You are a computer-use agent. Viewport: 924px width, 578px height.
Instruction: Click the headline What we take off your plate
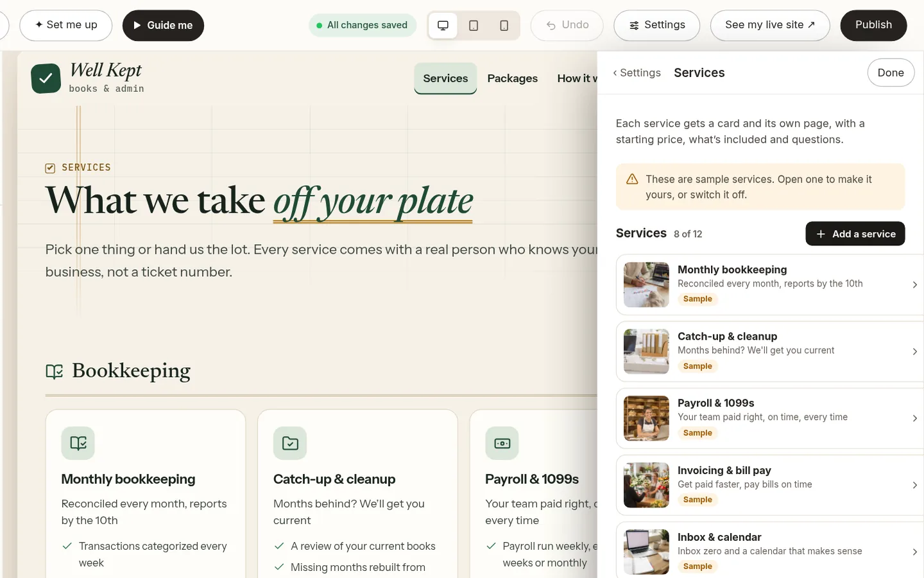[259, 200]
